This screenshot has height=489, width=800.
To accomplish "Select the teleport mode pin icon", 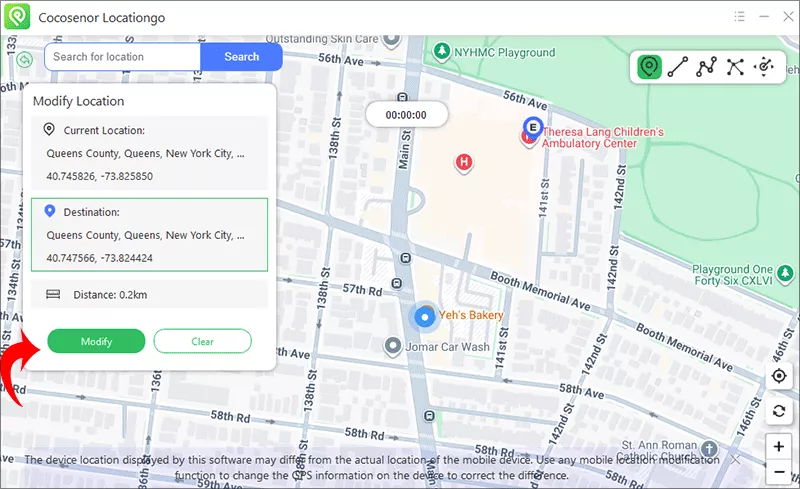I will 649,67.
